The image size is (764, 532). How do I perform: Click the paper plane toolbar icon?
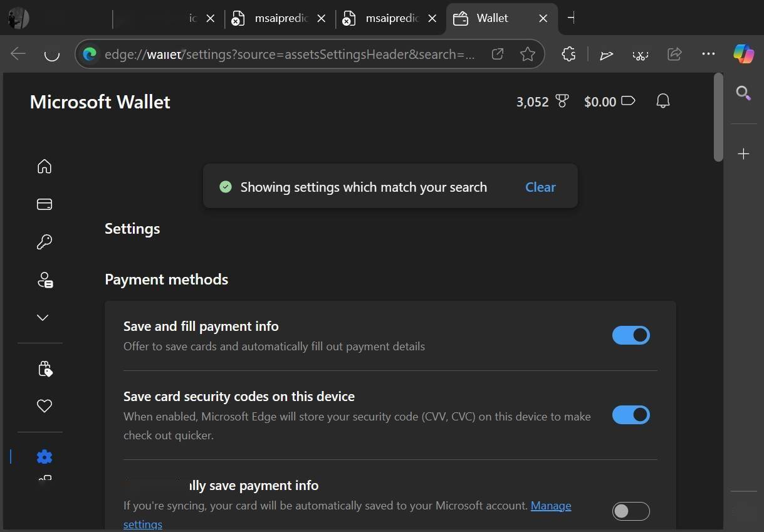606,55
